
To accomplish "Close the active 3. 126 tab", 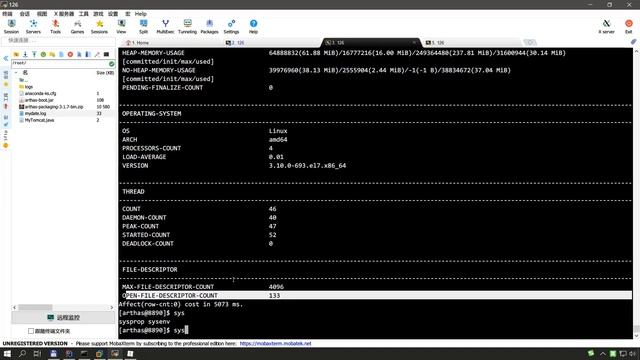I will (414, 42).
